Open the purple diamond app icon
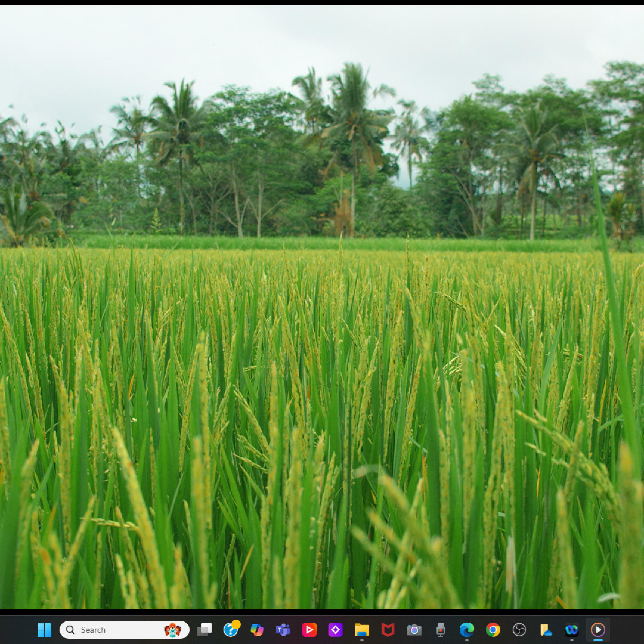Screen dimensions: 644x644 pos(335,630)
